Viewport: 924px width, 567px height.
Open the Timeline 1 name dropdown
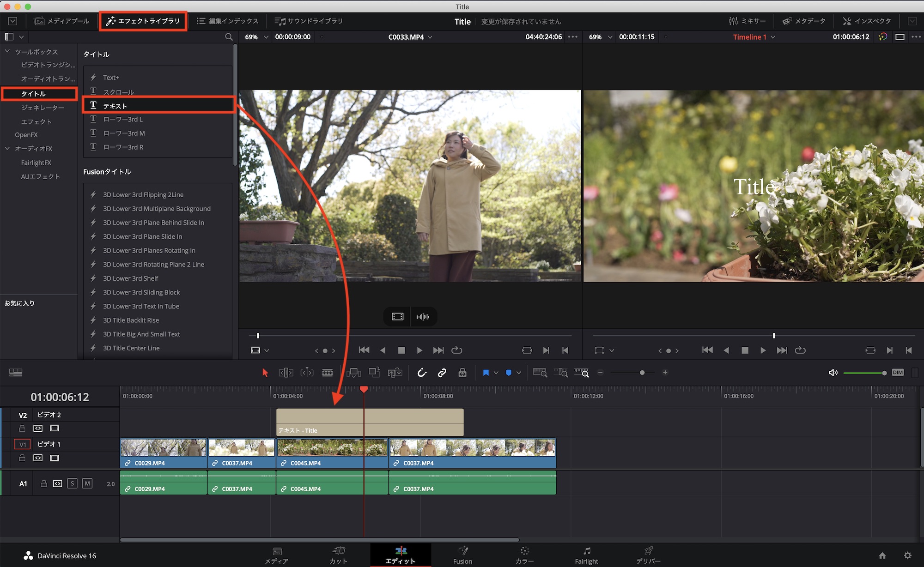point(773,37)
